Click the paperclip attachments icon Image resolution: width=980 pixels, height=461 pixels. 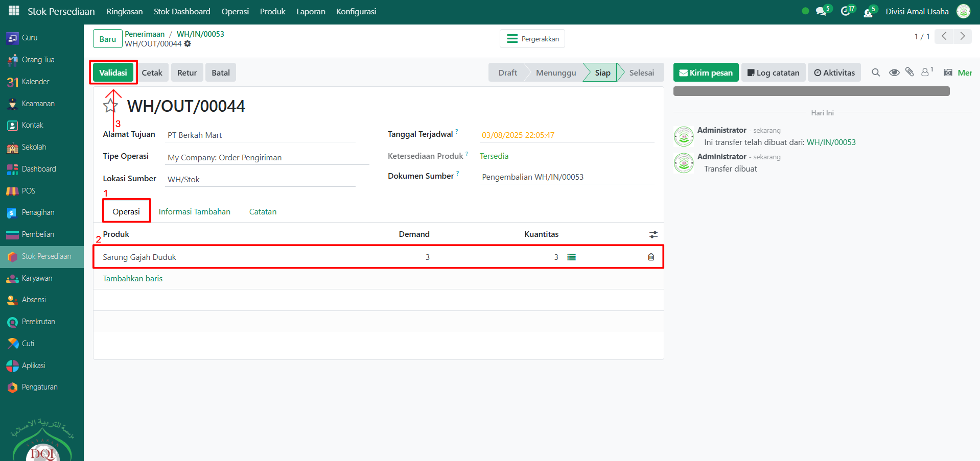(x=909, y=72)
